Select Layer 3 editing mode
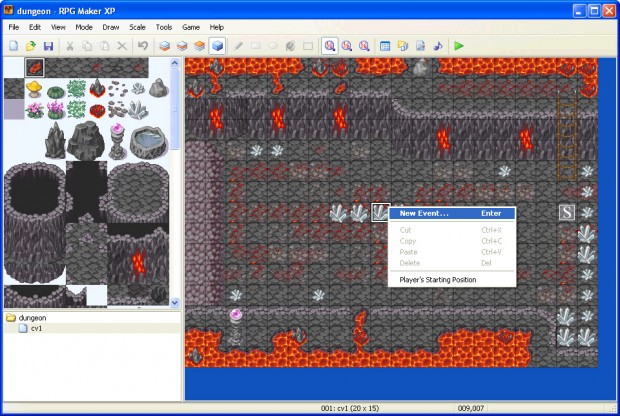The image size is (620, 416). 199,46
